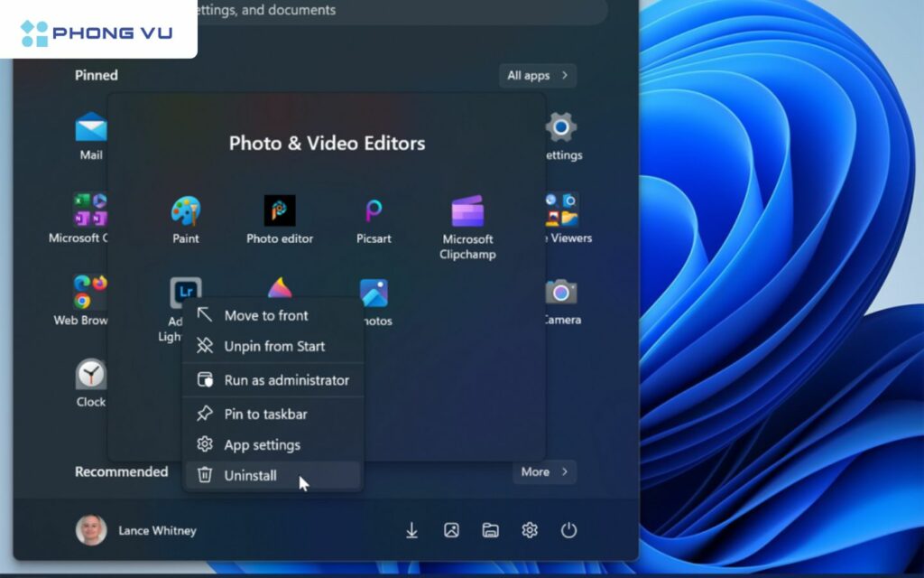Screen dimensions: 924x578
Task: Open the Web Browsers folder
Action: click(90, 293)
